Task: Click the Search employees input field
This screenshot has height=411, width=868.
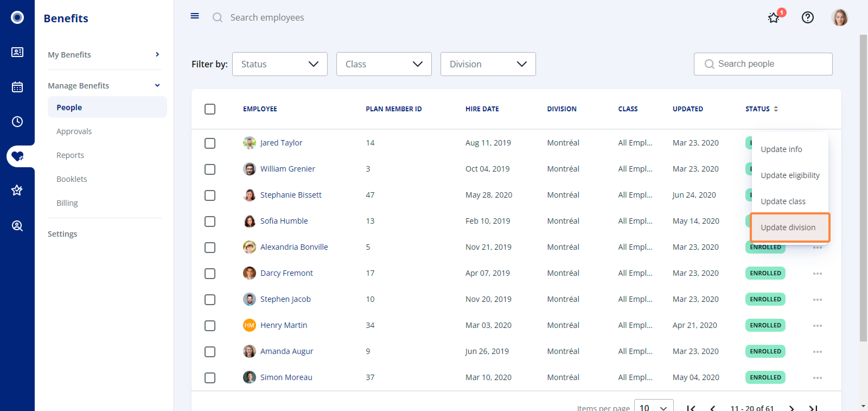Action: [x=267, y=17]
